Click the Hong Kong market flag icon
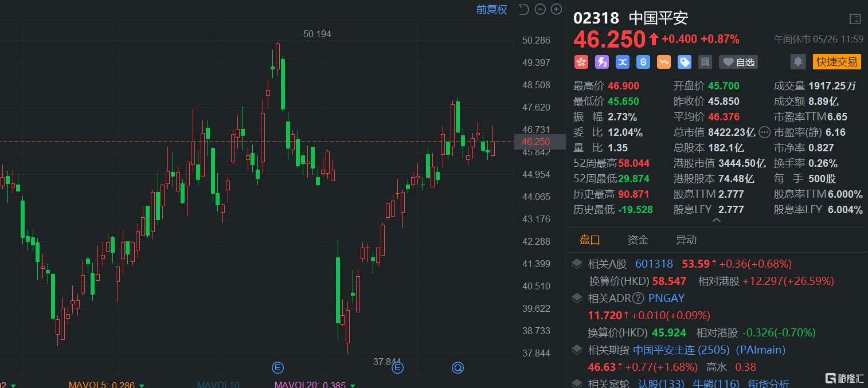Screen dimensions: 868x388 pos(581,62)
